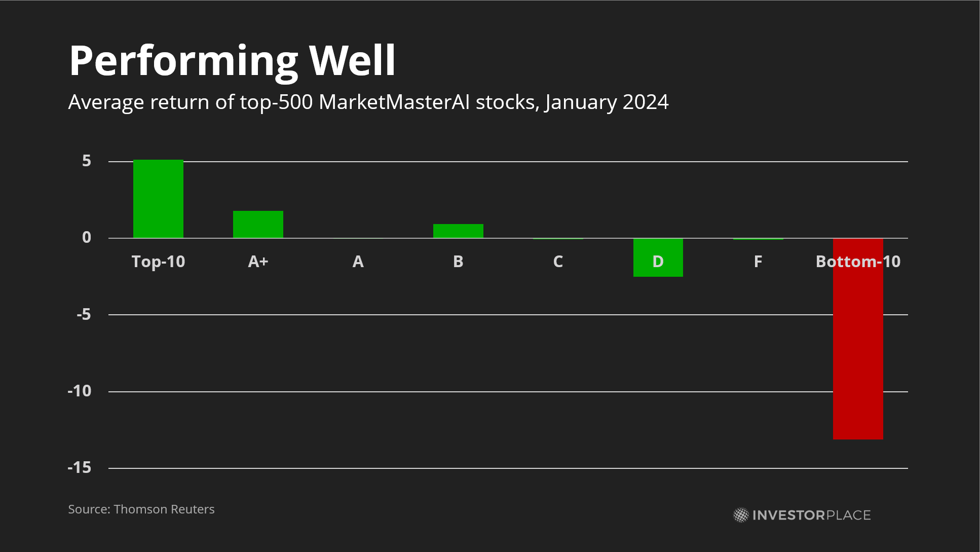The height and width of the screenshot is (552, 980).
Task: Click the INVESTORPLACE brand text
Action: [x=811, y=516]
